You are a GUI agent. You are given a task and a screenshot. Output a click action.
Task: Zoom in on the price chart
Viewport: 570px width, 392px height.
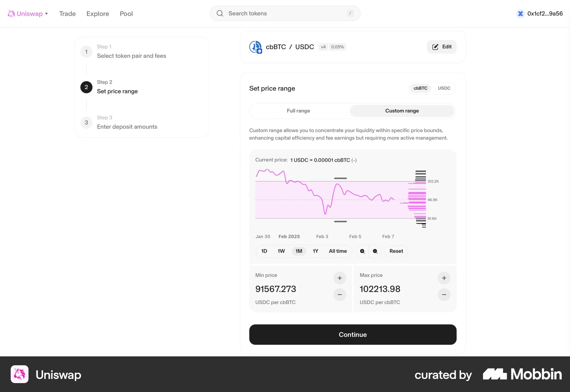pos(362,251)
